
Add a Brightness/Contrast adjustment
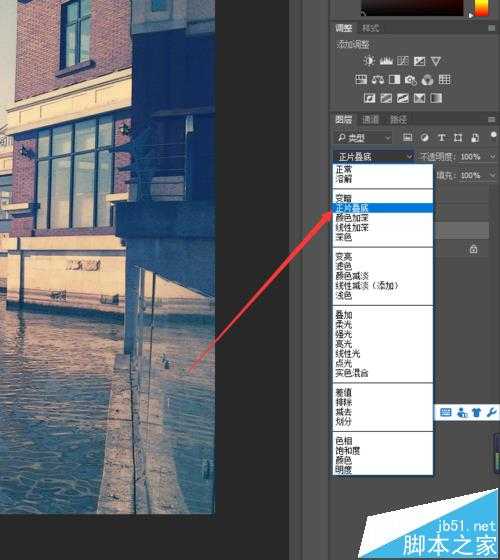[x=369, y=61]
